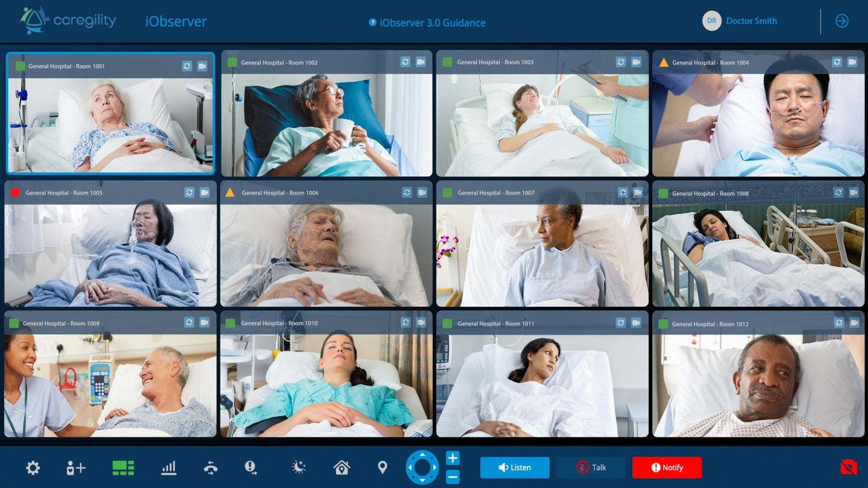This screenshot has width=868, height=488.
Task: Refresh the Room 1009 video feed
Action: pos(189,322)
